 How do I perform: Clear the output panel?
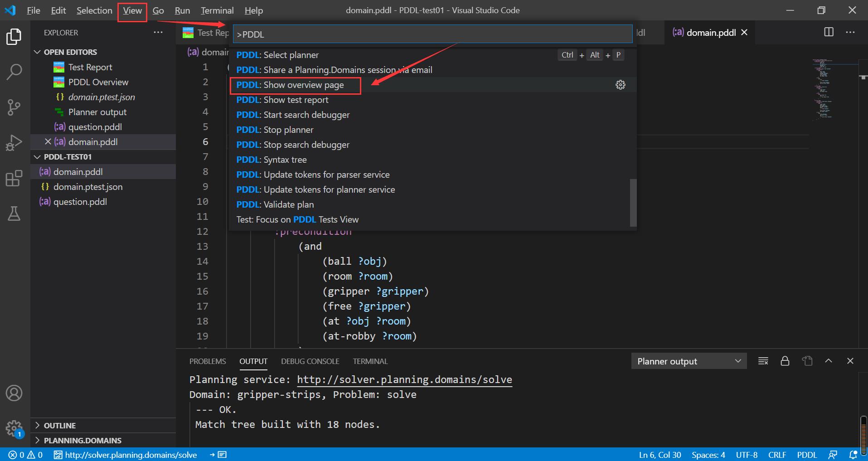pos(763,361)
